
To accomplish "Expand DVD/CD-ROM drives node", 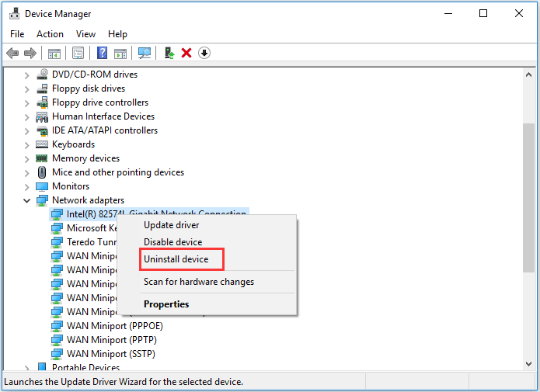I will (x=27, y=75).
